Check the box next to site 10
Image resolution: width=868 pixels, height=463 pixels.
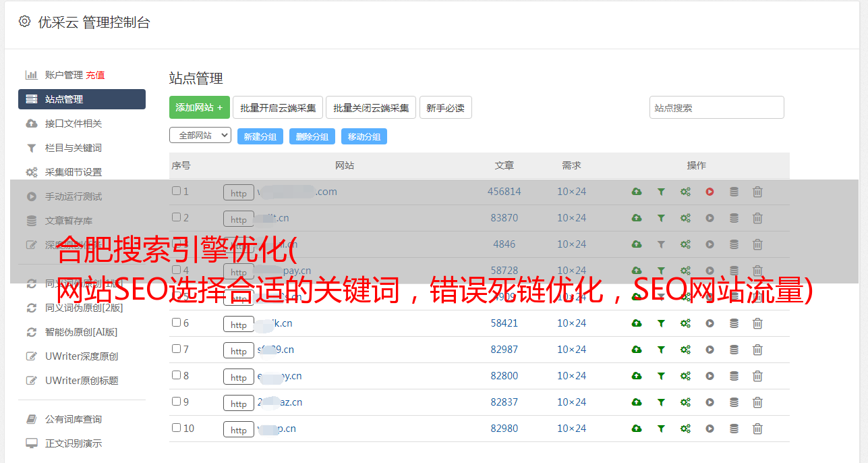click(176, 428)
